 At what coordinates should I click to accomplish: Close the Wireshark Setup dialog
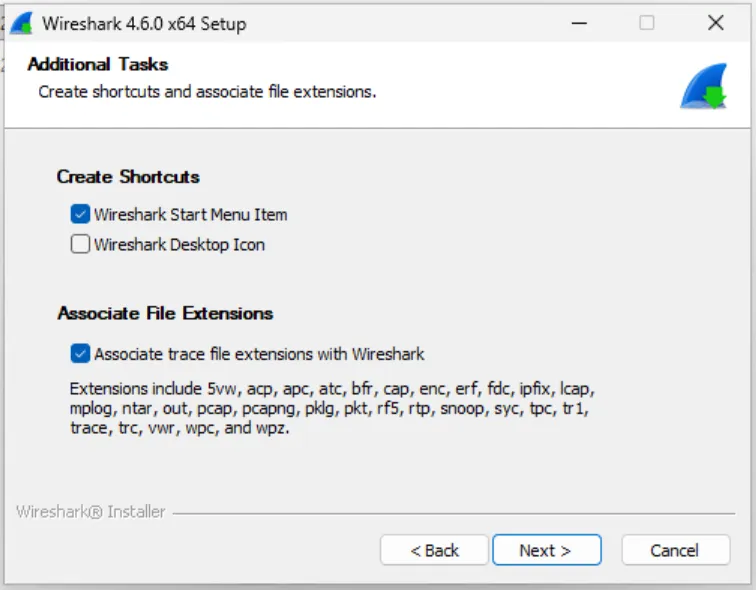715,22
